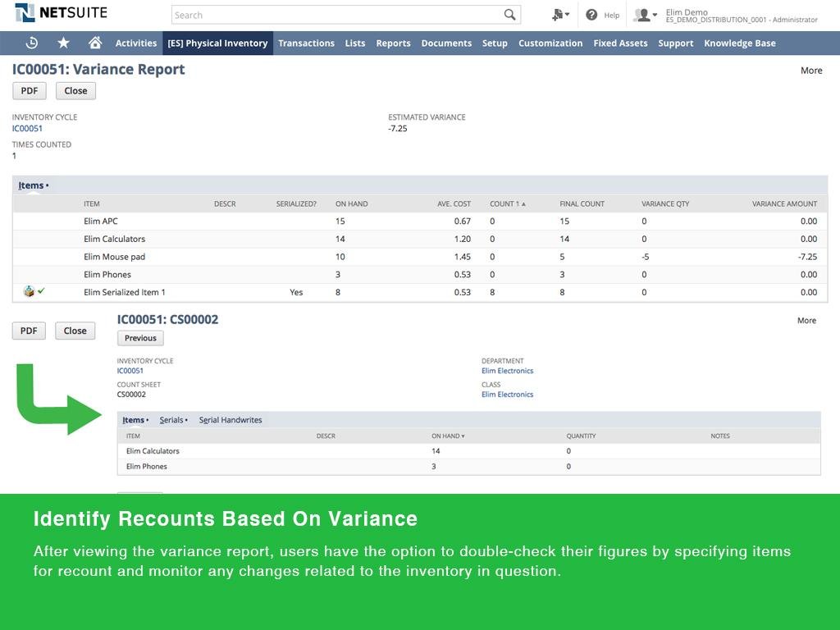This screenshot has height=630, width=840.
Task: Click the Help question mark icon
Action: point(591,15)
